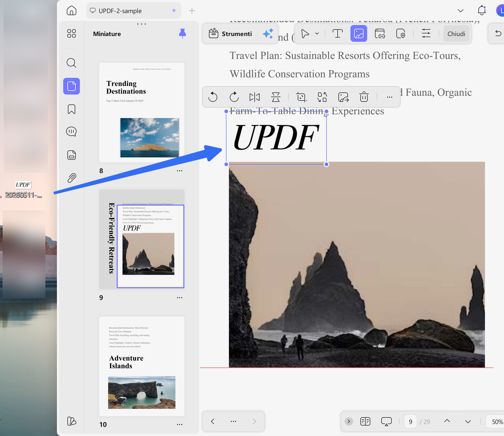
Task: Change the page layout view
Action: coord(365,421)
